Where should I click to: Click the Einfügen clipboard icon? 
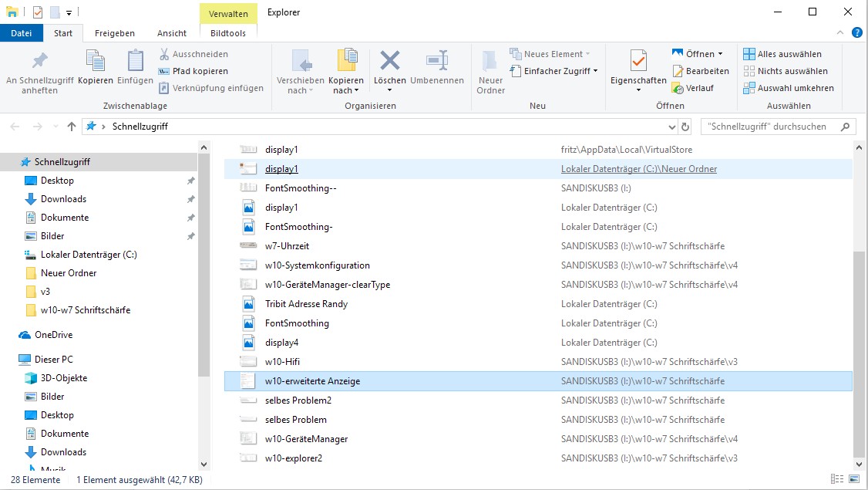[135, 61]
